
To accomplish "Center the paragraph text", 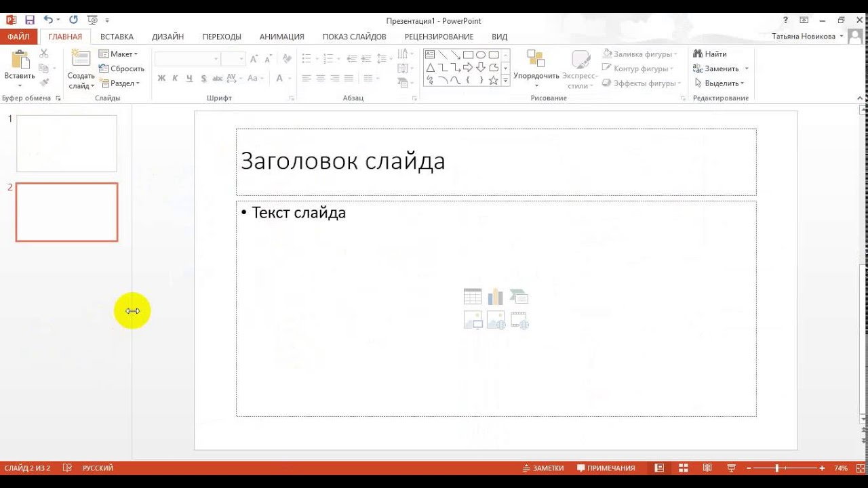I will pyautogui.click(x=321, y=79).
